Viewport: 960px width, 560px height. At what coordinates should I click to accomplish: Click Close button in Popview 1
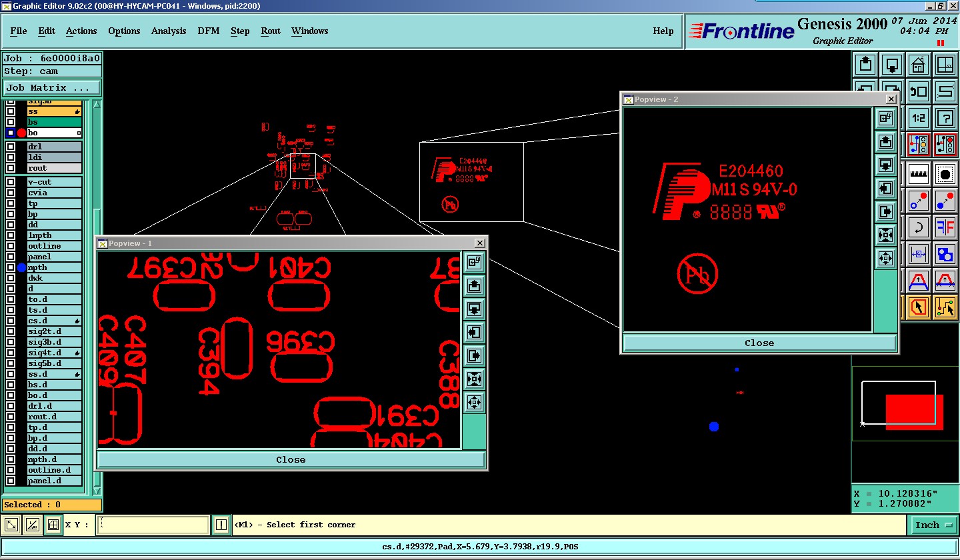coord(291,460)
